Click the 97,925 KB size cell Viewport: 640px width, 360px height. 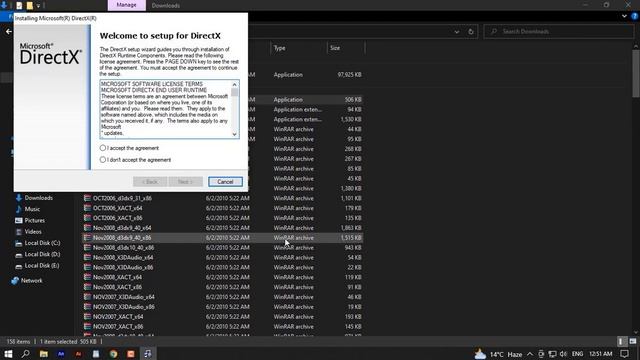click(x=349, y=75)
